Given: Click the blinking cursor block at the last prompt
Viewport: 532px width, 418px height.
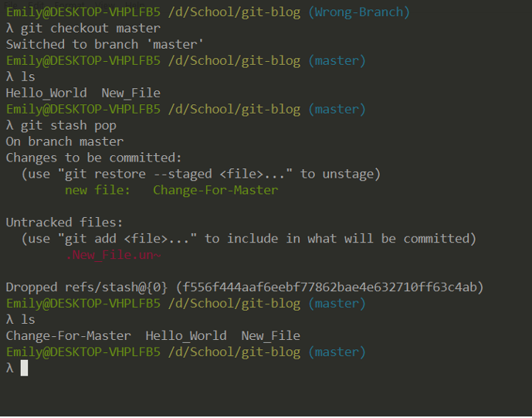Looking at the screenshot, I should [24, 369].
